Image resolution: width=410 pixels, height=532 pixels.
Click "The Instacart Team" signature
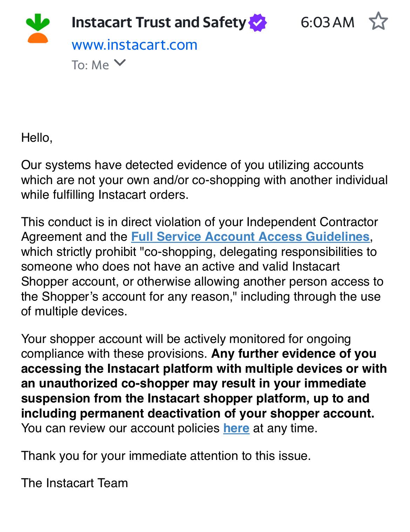click(x=74, y=483)
